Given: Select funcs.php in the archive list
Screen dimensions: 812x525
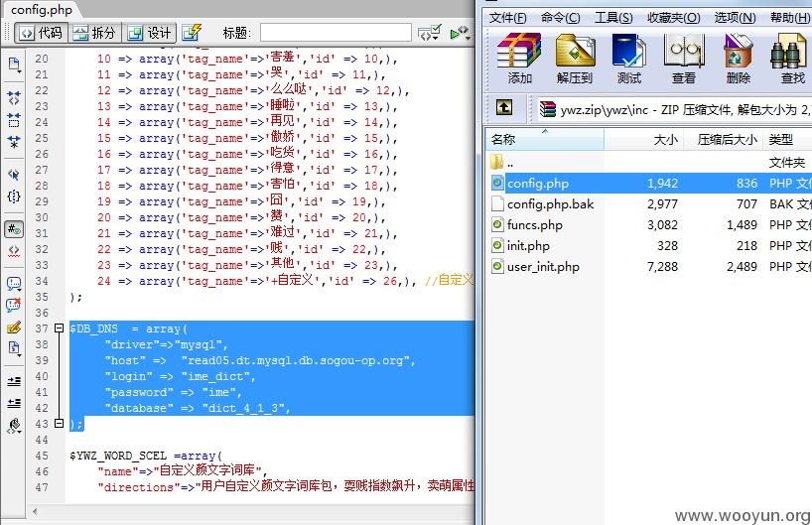Looking at the screenshot, I should tap(650, 224).
